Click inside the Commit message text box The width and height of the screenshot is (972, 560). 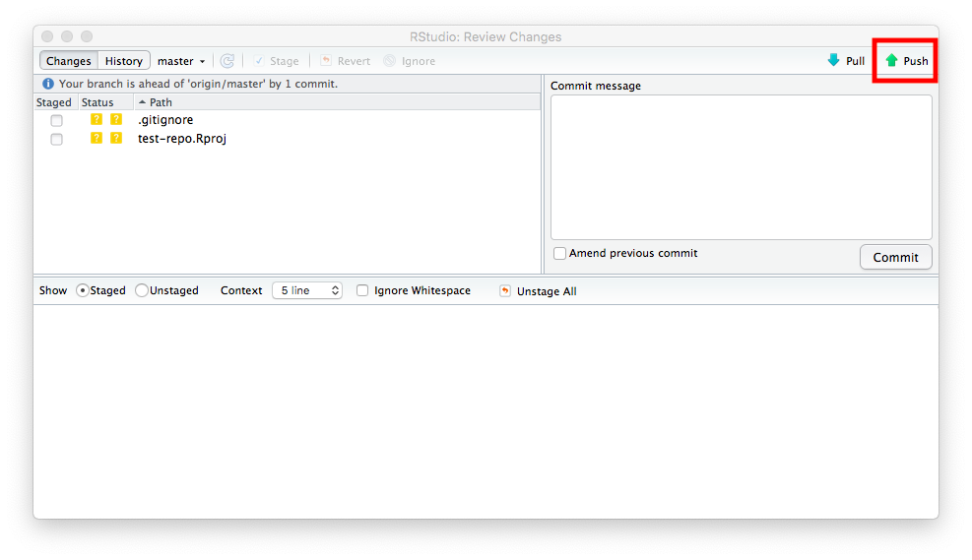[741, 166]
